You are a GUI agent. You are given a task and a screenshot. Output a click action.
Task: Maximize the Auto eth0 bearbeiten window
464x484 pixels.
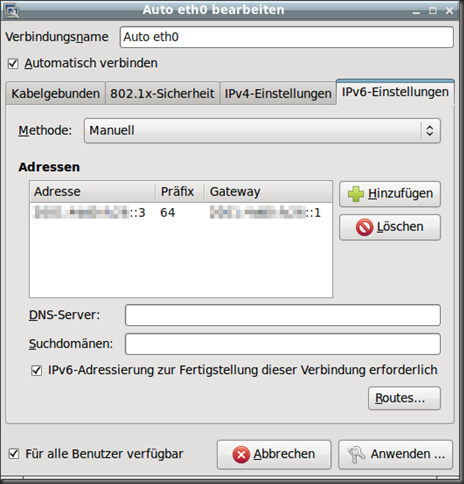[433, 11]
